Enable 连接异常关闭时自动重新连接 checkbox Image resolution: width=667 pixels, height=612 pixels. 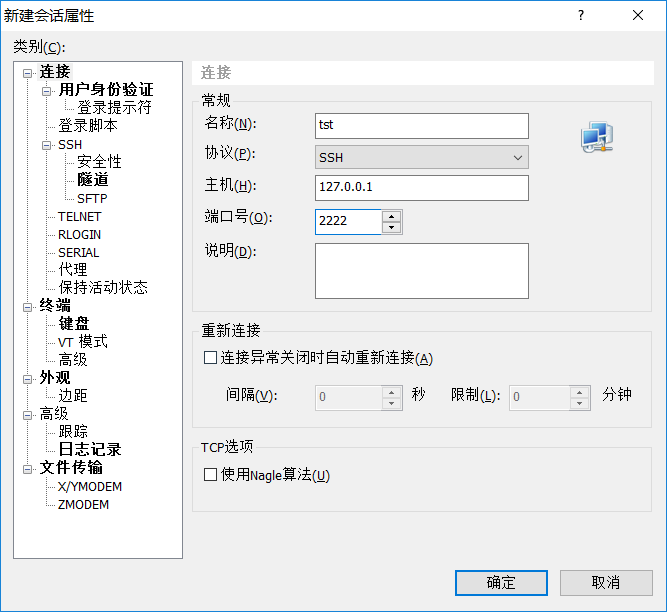210,358
